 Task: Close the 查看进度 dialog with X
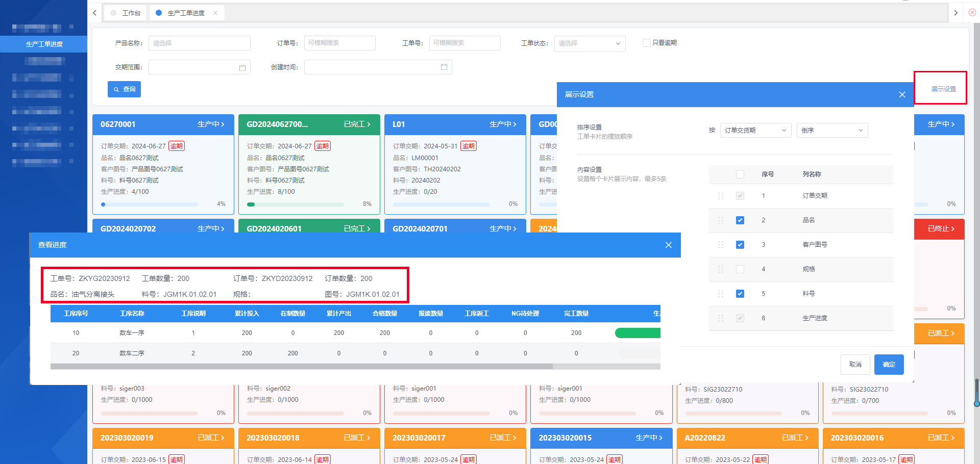[x=668, y=245]
